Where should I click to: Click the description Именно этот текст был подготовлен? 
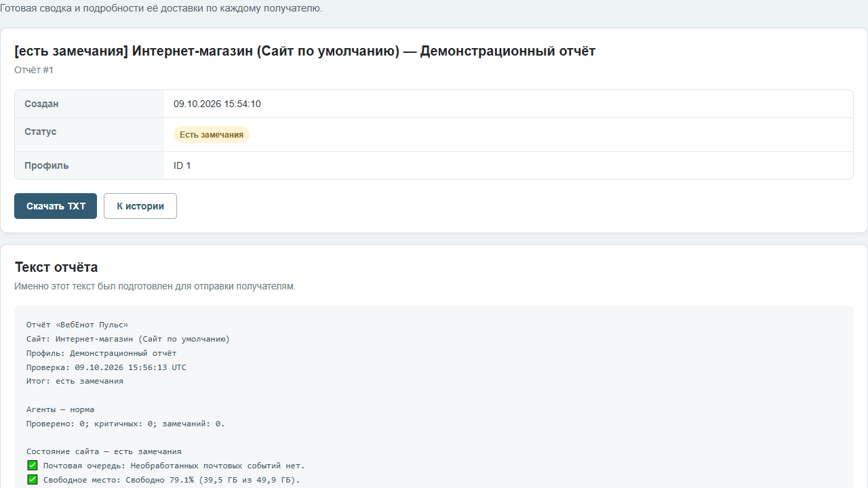[155, 286]
